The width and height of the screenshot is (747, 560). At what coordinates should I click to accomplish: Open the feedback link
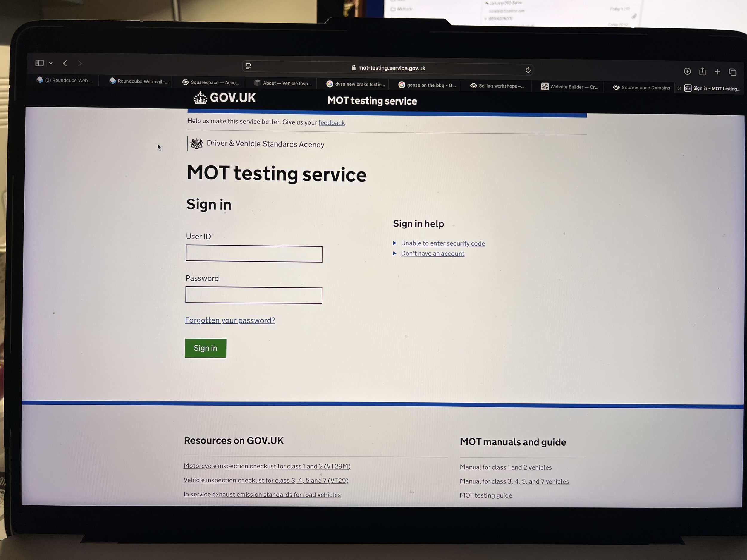coord(331,123)
